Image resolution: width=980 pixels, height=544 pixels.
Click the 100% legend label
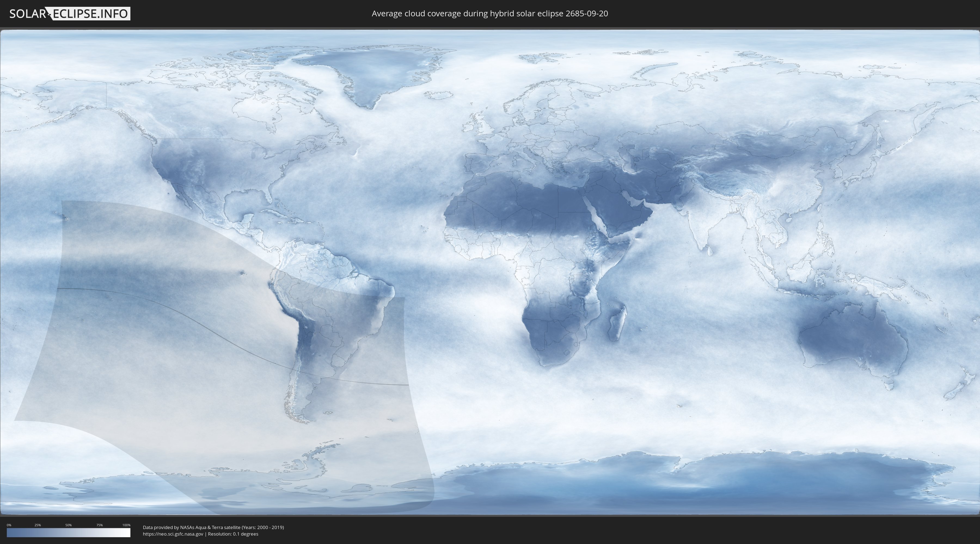tap(126, 525)
